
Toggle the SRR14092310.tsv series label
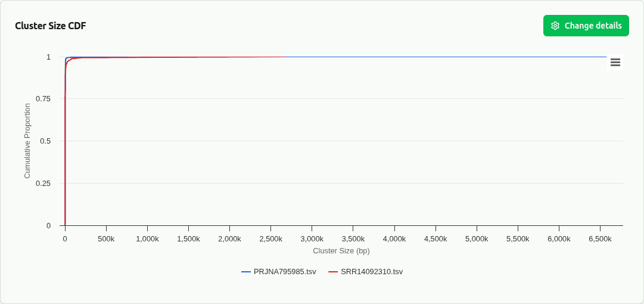(372, 272)
